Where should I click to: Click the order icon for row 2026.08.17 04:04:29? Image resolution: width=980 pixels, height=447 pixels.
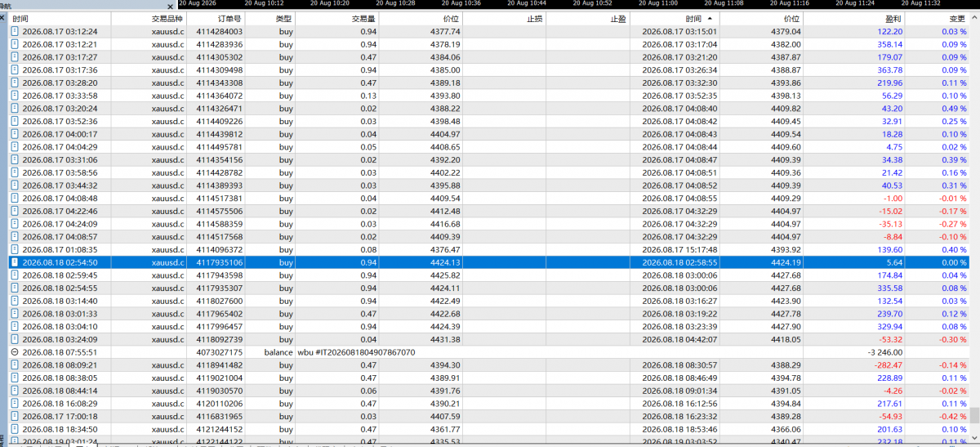pos(15,147)
